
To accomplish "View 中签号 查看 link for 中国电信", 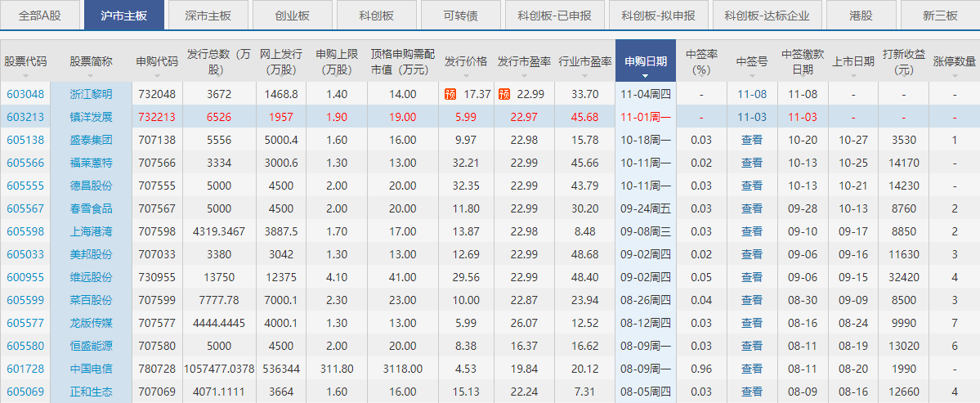I will coord(752,369).
